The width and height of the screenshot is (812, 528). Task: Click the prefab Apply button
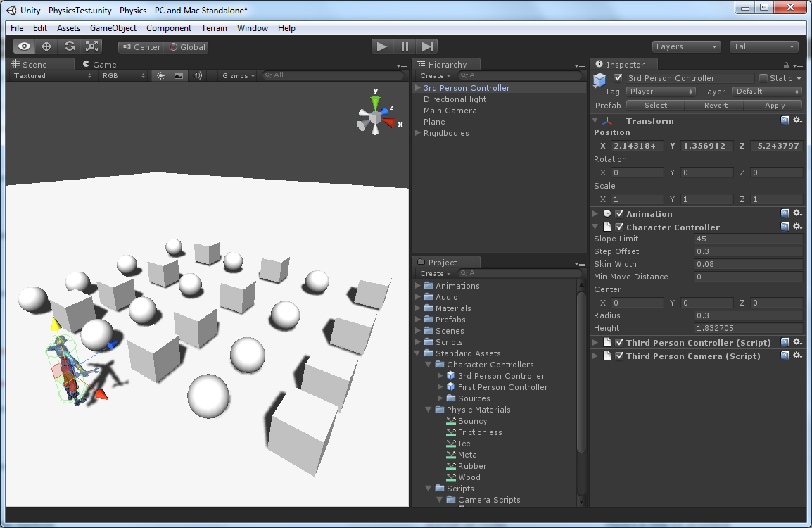[775, 105]
